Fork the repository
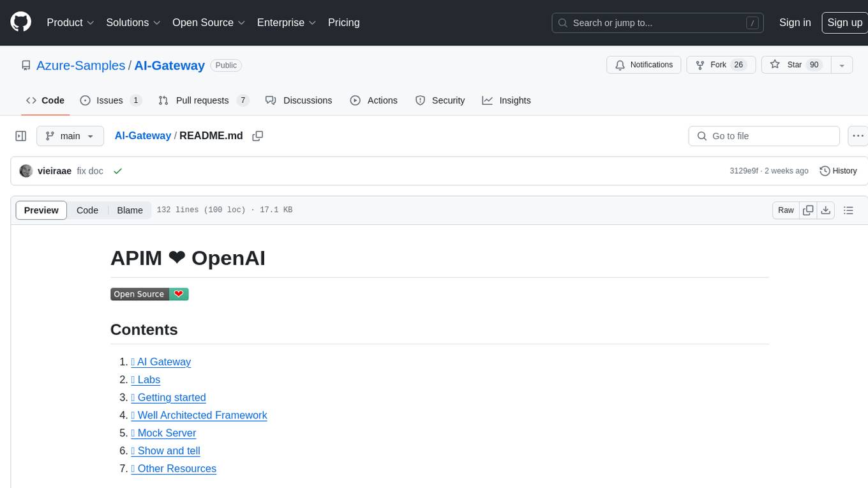The image size is (868, 488). pos(721,65)
